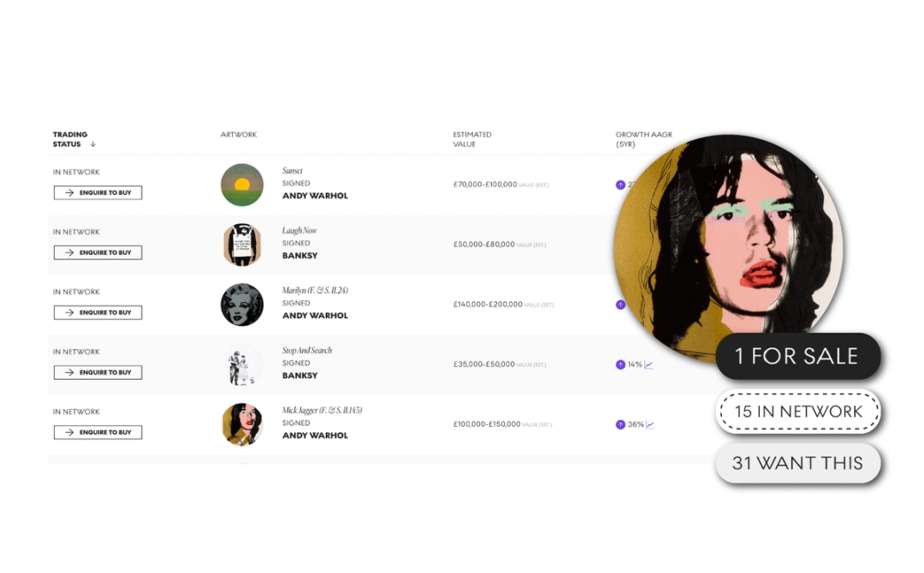
Task: Open Laugh Now artwork thumbnail
Action: pyautogui.click(x=242, y=245)
